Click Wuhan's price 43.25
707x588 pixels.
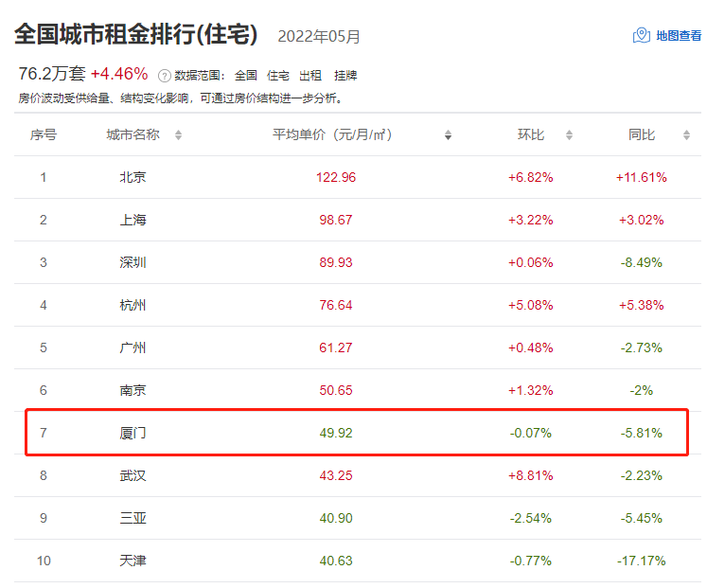(x=336, y=475)
